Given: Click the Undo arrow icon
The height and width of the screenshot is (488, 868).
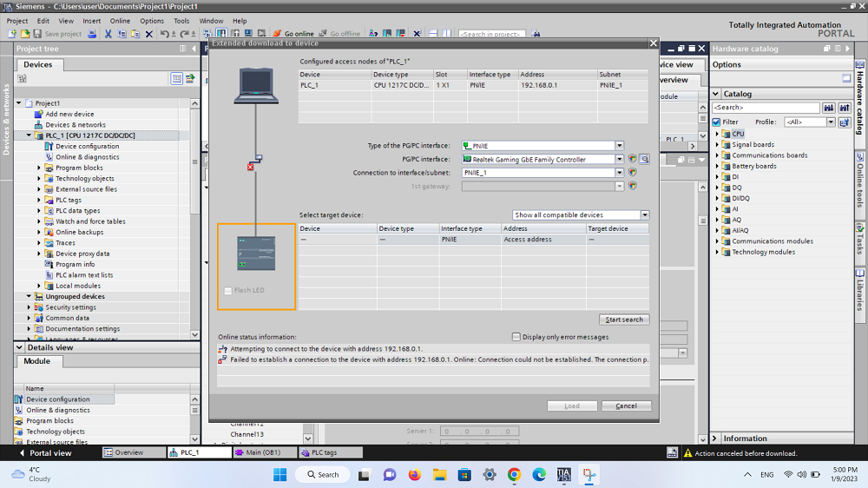Looking at the screenshot, I should point(164,34).
